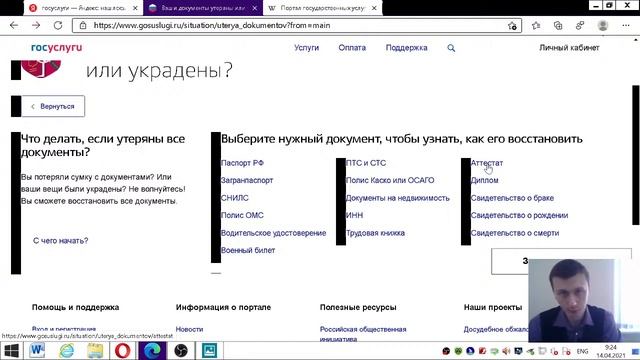The height and width of the screenshot is (360, 640).
Task: Click the volume speaker tray icon
Action: pos(506,351)
